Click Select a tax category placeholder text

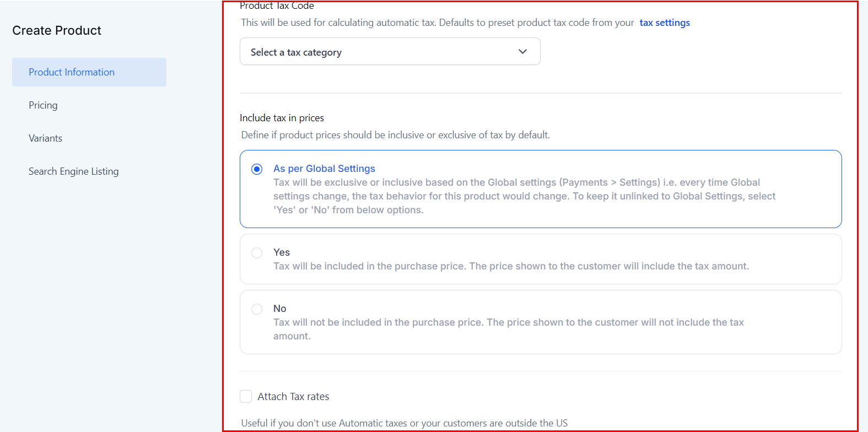(x=296, y=52)
